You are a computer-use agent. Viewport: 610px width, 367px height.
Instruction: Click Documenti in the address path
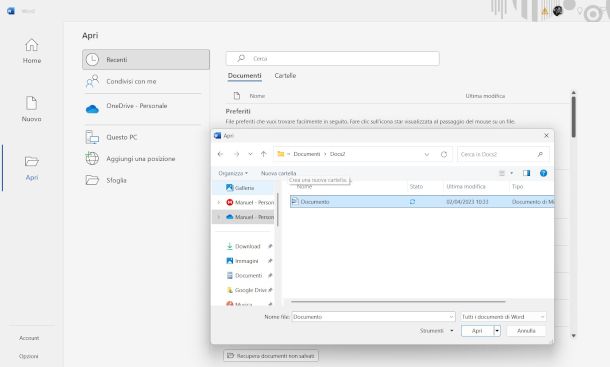click(307, 154)
